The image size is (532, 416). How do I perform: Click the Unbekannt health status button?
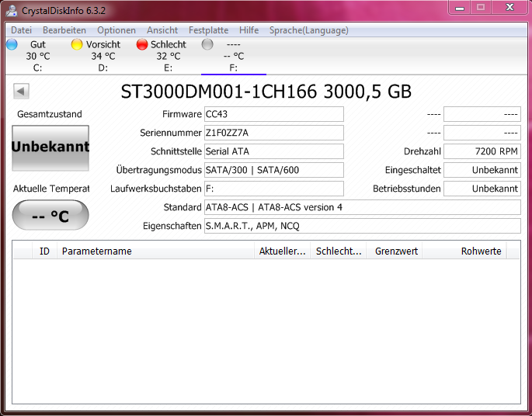50,148
